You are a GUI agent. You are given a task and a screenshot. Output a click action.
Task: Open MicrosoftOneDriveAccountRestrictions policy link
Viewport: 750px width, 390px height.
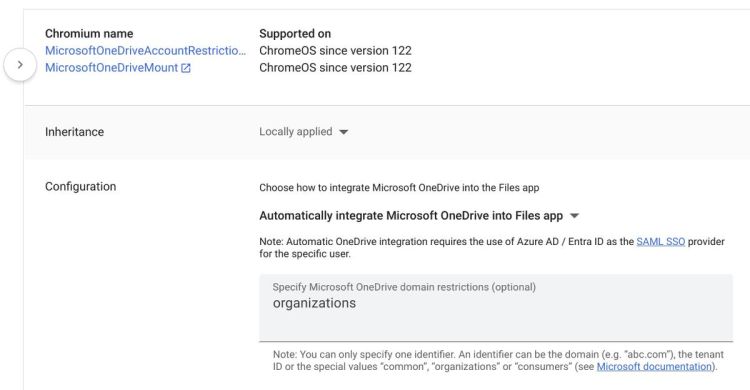tap(145, 51)
